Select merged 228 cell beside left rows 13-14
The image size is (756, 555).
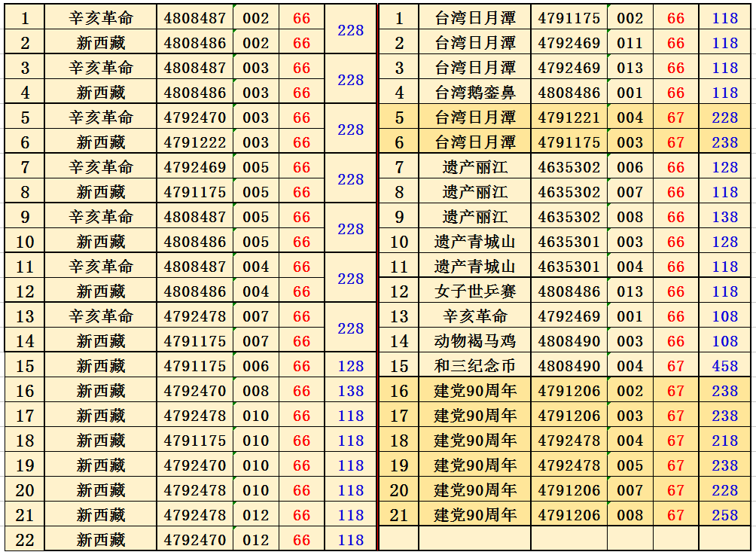click(350, 328)
